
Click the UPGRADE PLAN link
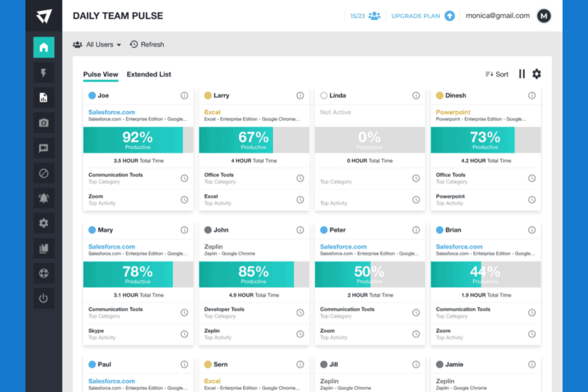[416, 16]
